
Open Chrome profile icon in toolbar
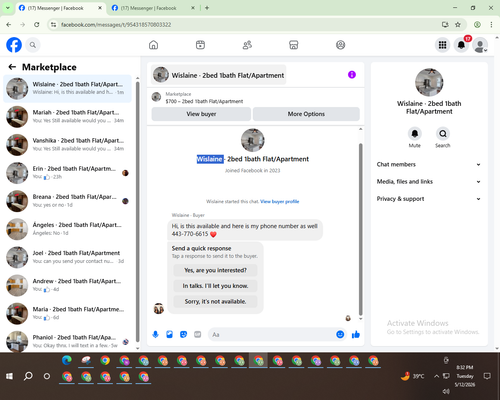pos(477,24)
